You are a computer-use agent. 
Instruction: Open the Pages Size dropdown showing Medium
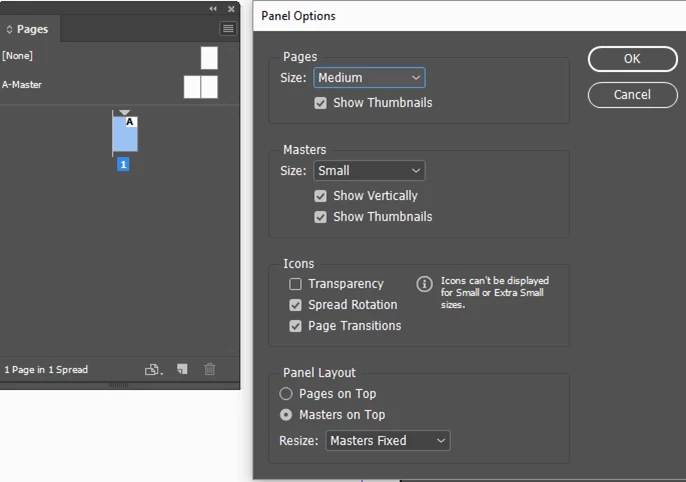tap(369, 78)
